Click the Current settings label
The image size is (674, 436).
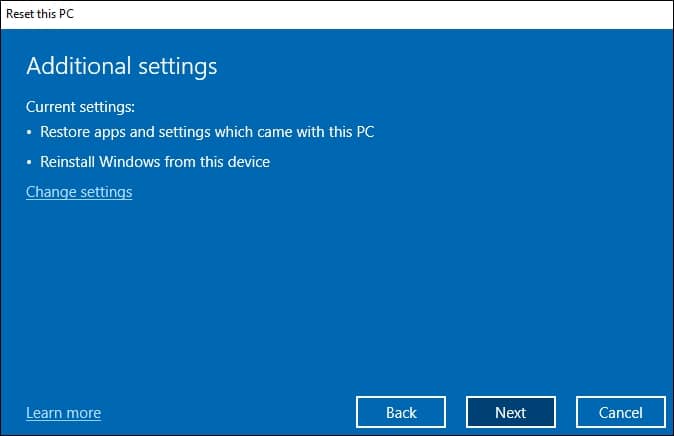(x=80, y=107)
